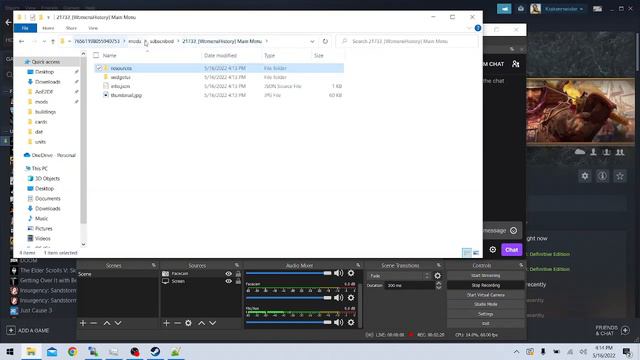Open gear settings for topmost audio mixer track
This screenshot has width=640, height=360.
(351, 273)
